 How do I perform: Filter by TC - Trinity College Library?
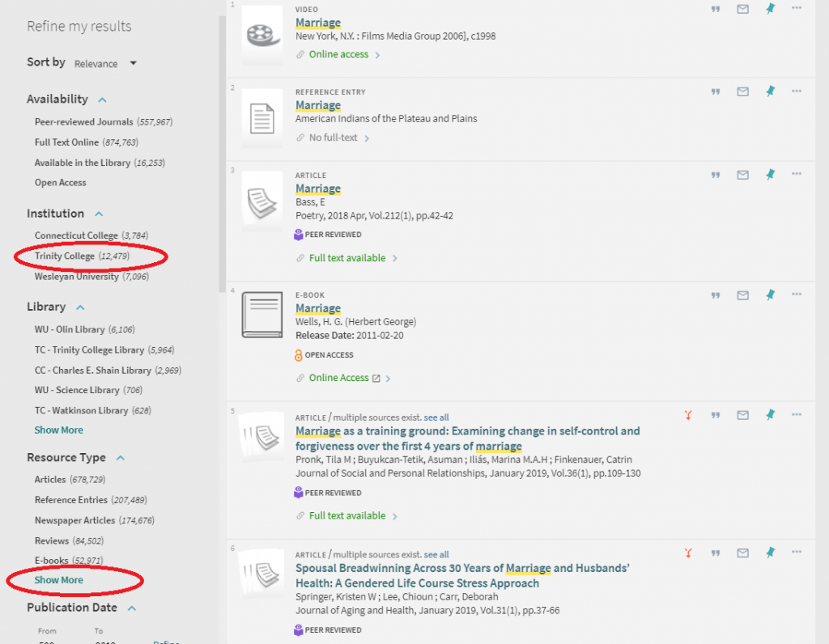tap(104, 350)
